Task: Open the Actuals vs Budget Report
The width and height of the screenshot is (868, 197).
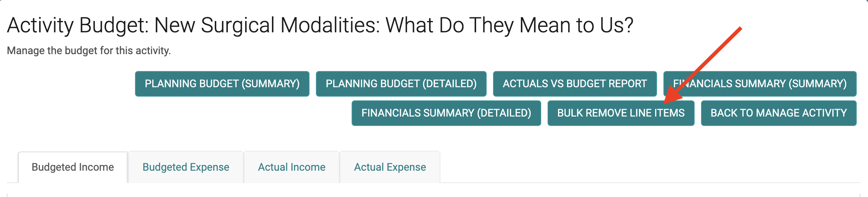Action: [575, 83]
